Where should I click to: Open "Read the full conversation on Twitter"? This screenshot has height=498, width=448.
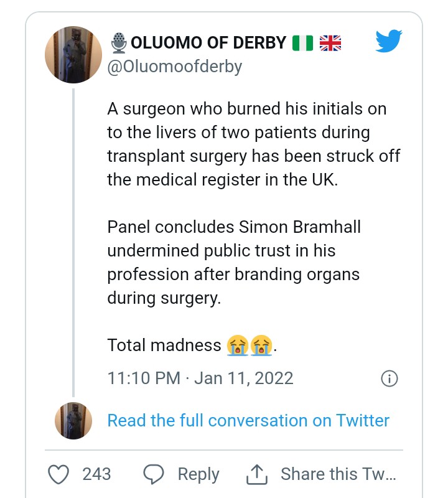tap(248, 420)
